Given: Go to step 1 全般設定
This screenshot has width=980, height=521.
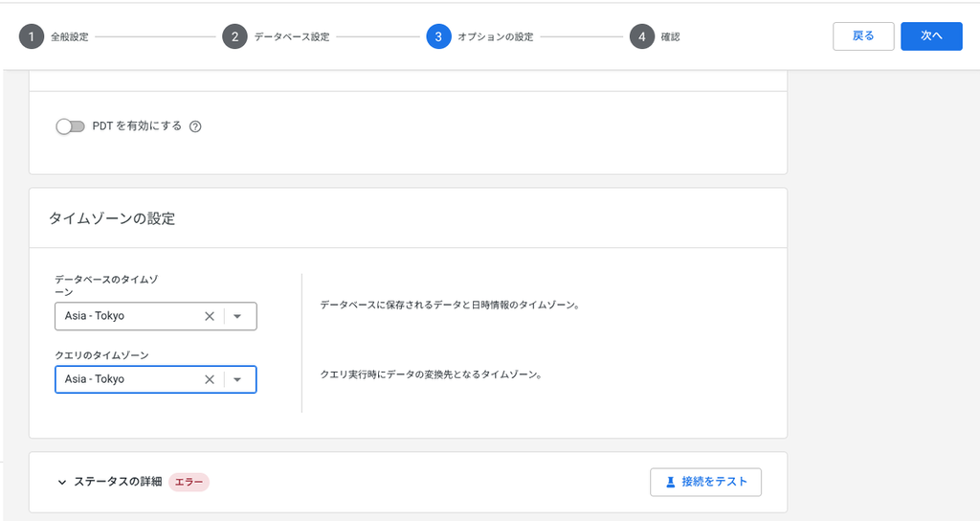Looking at the screenshot, I should [x=55, y=37].
